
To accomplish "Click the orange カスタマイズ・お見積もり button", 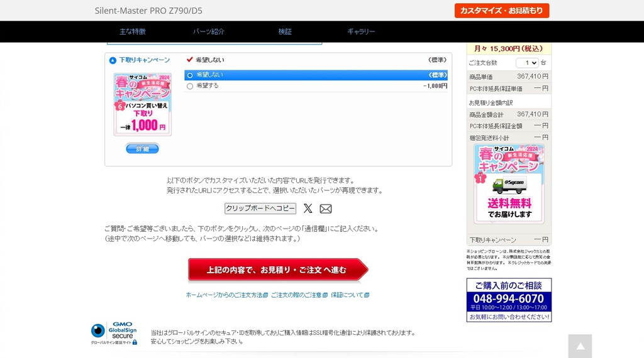I will (501, 11).
